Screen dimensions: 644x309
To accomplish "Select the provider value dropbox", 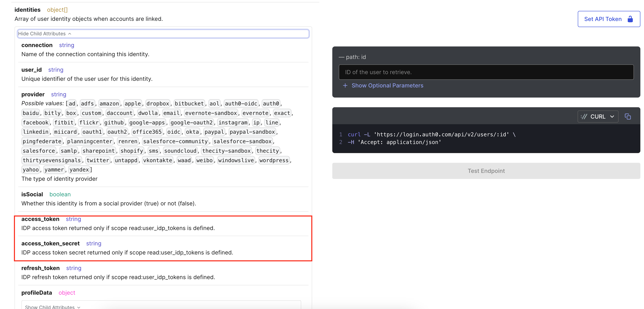I will click(x=158, y=103).
